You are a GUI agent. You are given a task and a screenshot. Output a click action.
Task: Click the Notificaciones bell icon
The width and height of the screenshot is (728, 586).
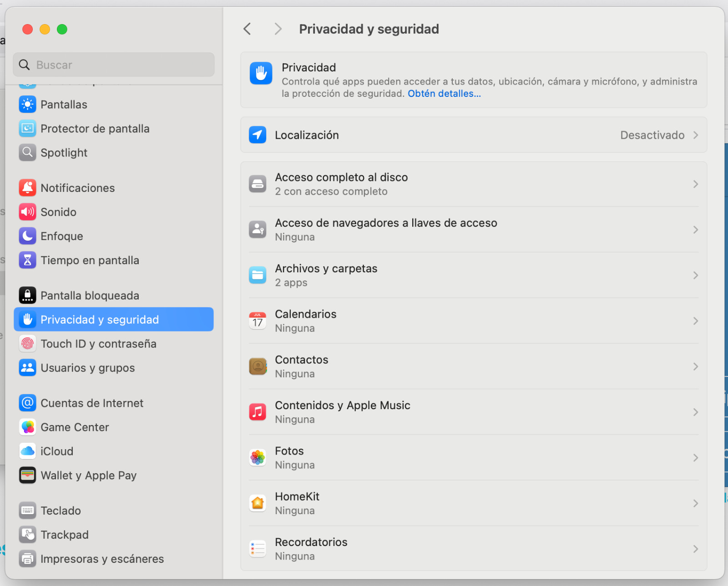pyautogui.click(x=27, y=188)
